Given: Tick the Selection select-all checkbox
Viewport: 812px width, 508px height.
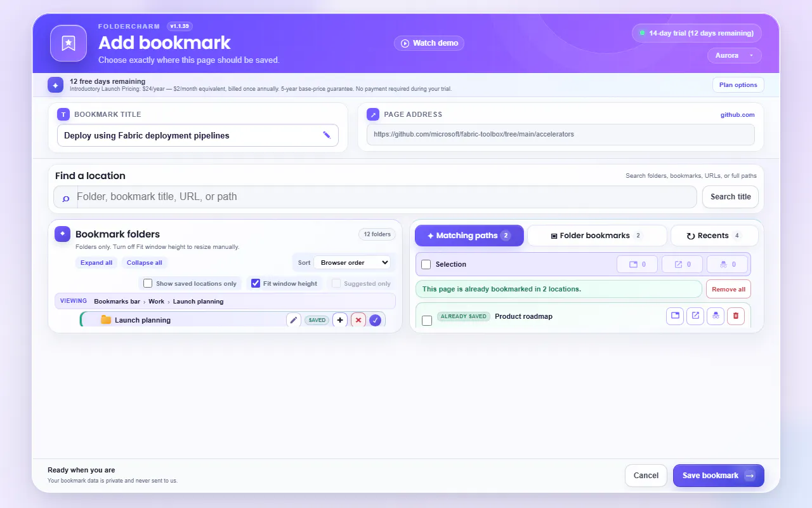Looking at the screenshot, I should (426, 264).
